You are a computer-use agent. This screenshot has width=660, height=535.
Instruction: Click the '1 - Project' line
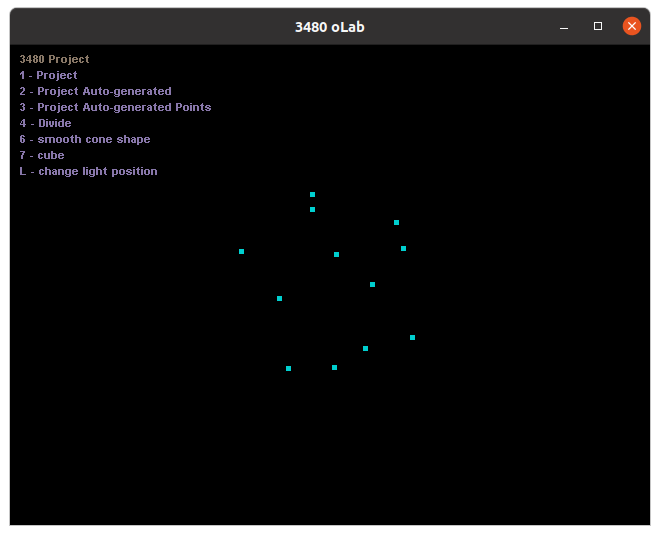click(48, 75)
